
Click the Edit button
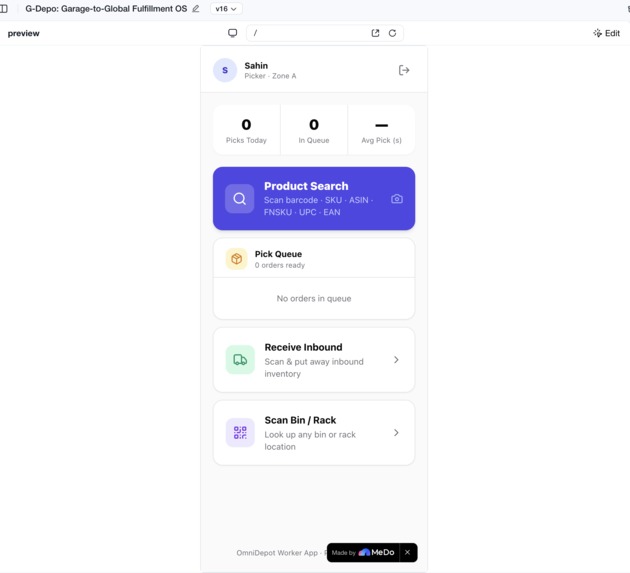pyautogui.click(x=607, y=33)
